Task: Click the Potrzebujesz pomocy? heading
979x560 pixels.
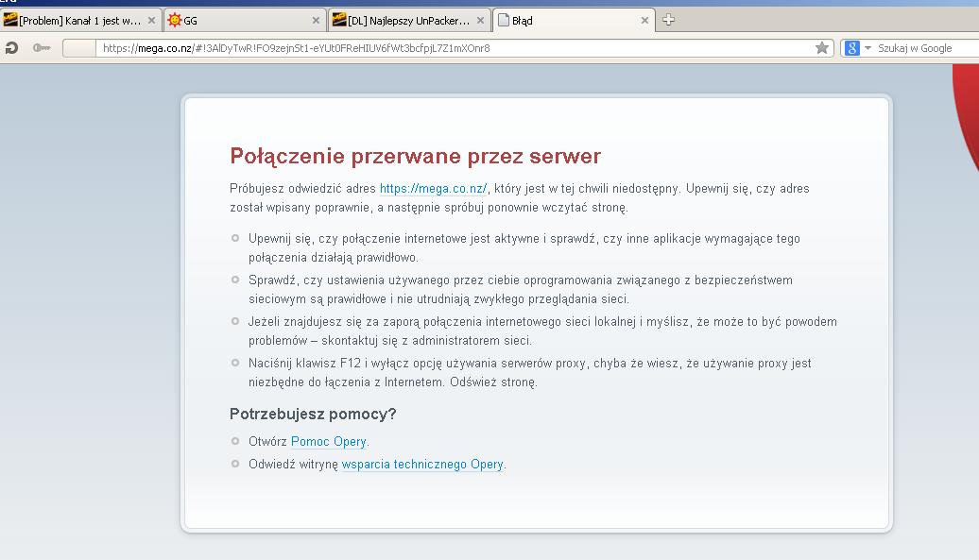Action: [x=313, y=414]
